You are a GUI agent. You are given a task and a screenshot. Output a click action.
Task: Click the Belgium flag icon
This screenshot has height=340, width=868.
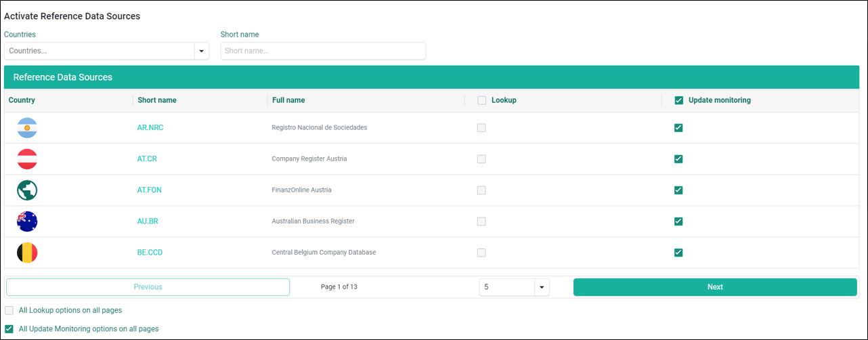[x=27, y=253]
